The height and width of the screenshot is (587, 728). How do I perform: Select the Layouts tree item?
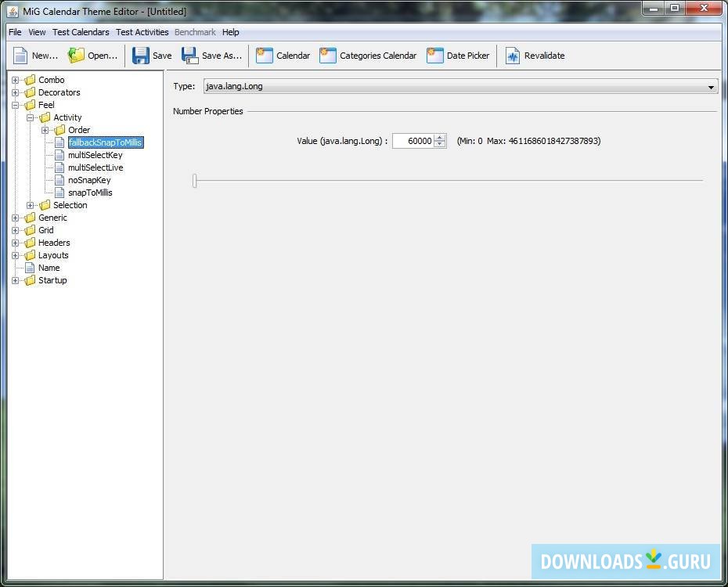pyautogui.click(x=53, y=255)
